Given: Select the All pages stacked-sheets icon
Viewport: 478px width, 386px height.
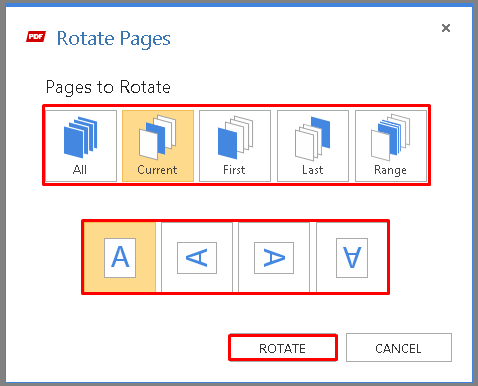Looking at the screenshot, I should (x=81, y=137).
